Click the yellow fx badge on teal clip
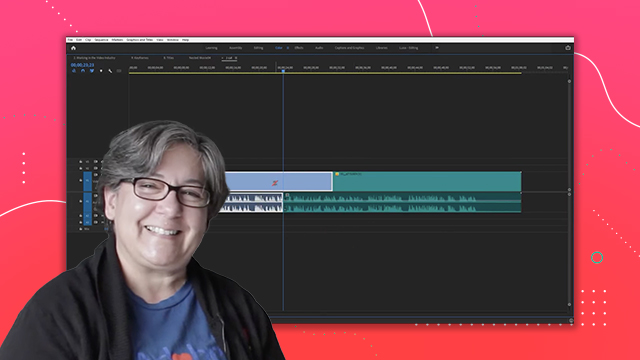The height and width of the screenshot is (360, 640). click(x=337, y=174)
